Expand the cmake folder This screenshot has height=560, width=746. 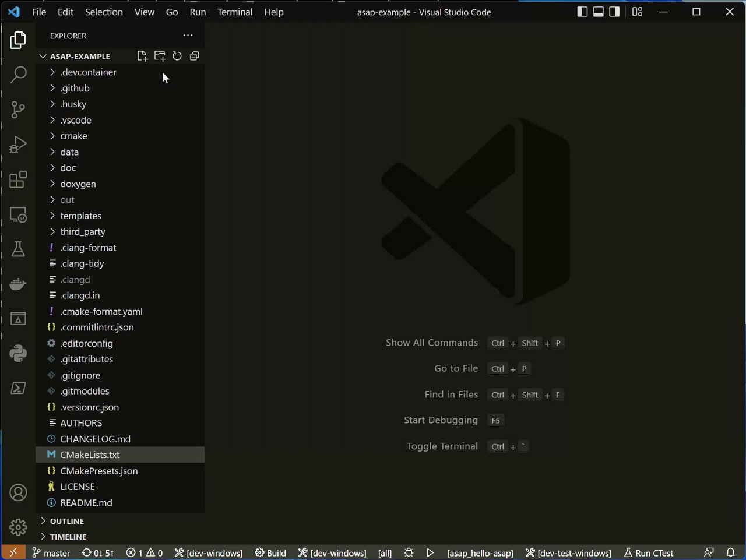tap(120, 136)
